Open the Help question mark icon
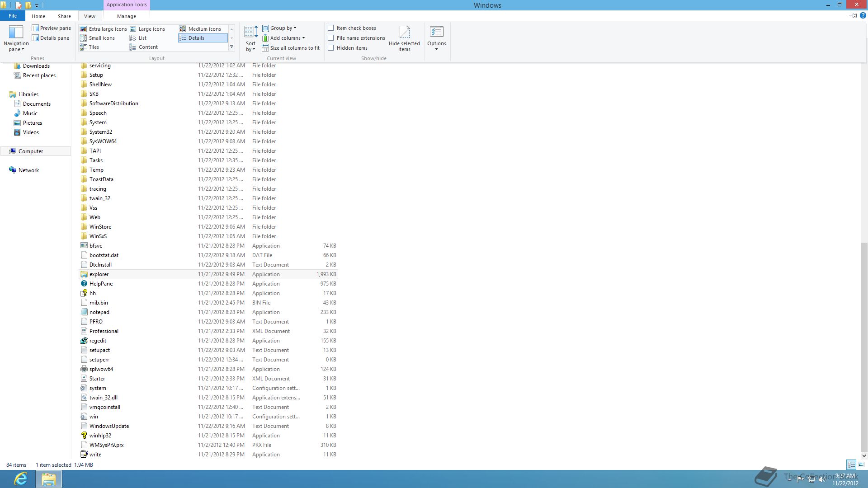 (863, 16)
